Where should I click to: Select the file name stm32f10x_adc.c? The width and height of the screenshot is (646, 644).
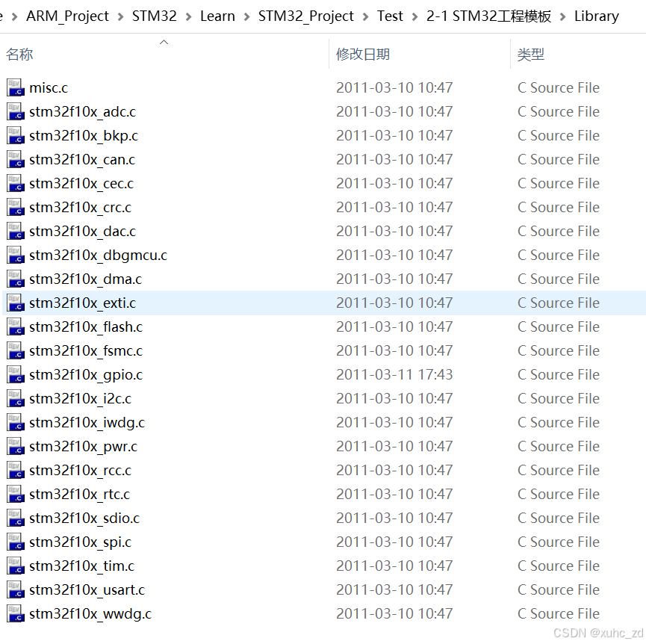coord(82,111)
